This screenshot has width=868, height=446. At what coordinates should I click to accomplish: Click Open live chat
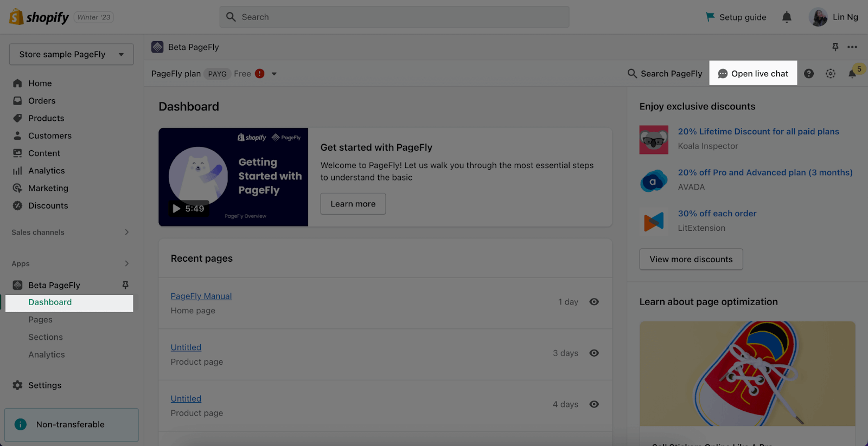tap(753, 73)
